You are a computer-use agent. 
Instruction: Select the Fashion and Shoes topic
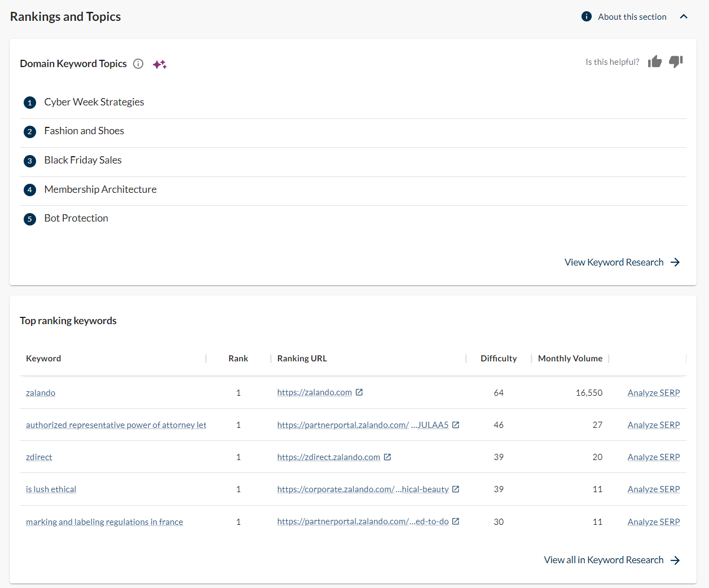84,131
